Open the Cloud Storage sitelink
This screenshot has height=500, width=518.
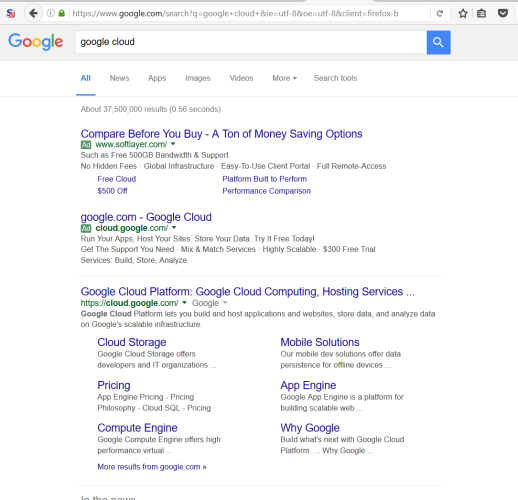pyautogui.click(x=132, y=342)
